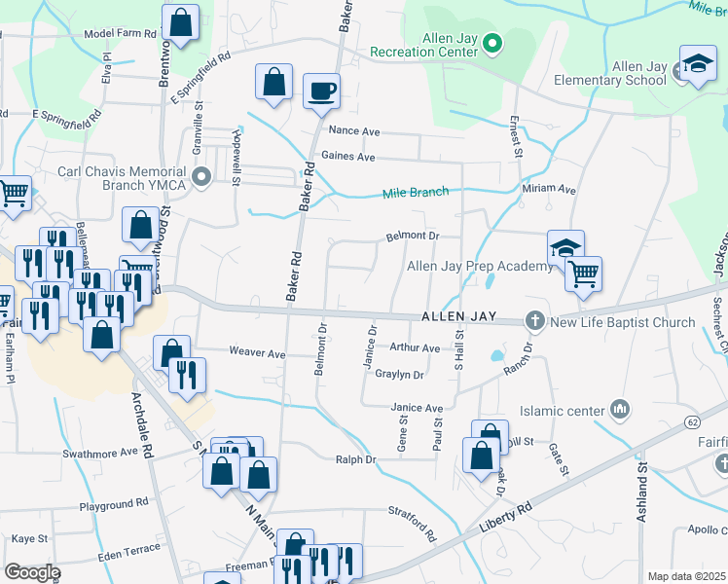Click the Islamic center mosque icon
The image size is (728, 584).
(x=620, y=410)
